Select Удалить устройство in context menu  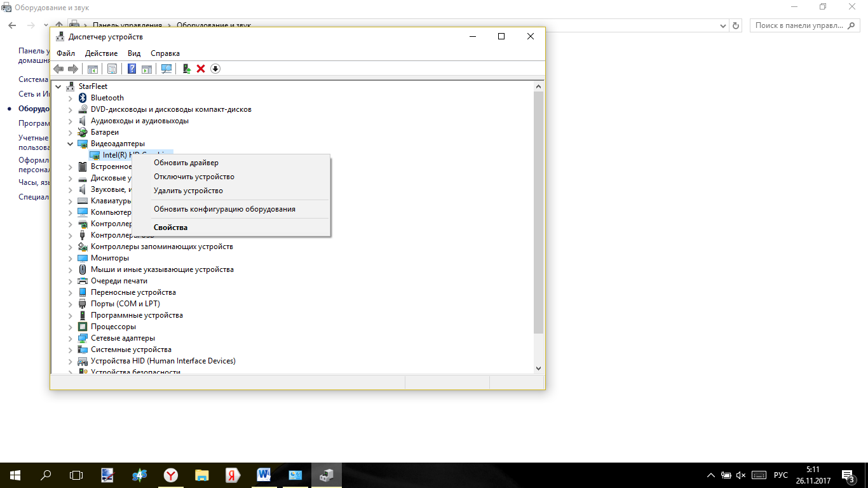(x=188, y=191)
